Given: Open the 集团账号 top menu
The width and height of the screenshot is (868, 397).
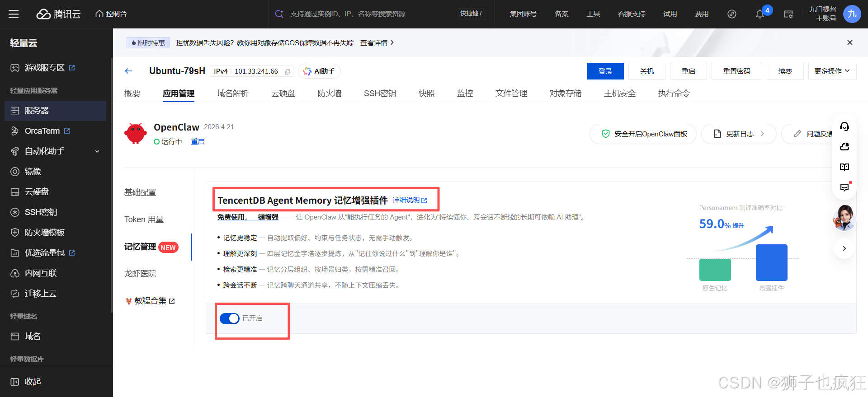Looking at the screenshot, I should 523,14.
